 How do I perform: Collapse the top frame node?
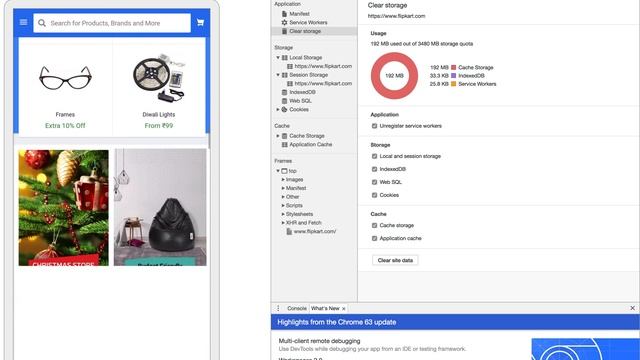coord(278,171)
